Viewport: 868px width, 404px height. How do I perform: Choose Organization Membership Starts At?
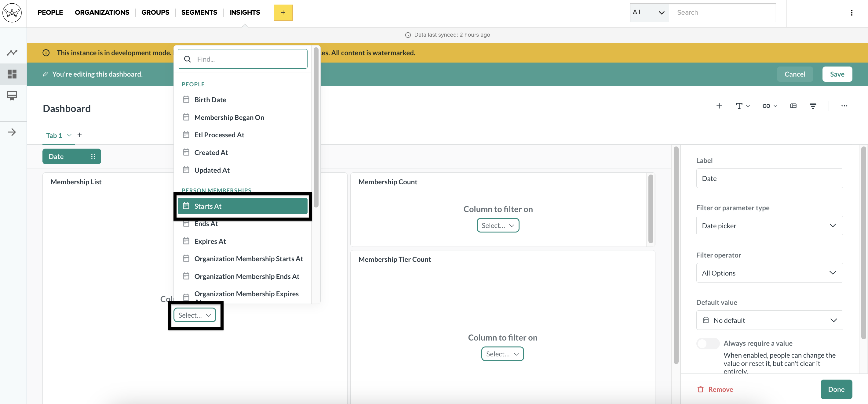[242, 258]
